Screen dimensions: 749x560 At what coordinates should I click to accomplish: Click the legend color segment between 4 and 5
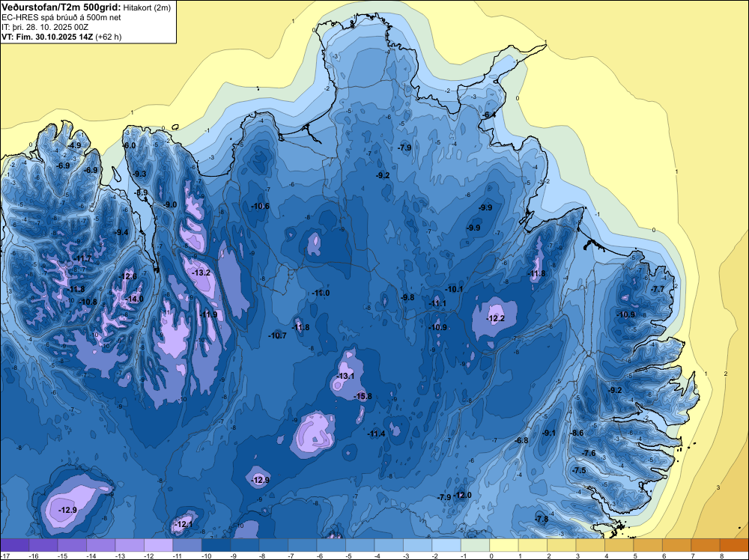619,545
